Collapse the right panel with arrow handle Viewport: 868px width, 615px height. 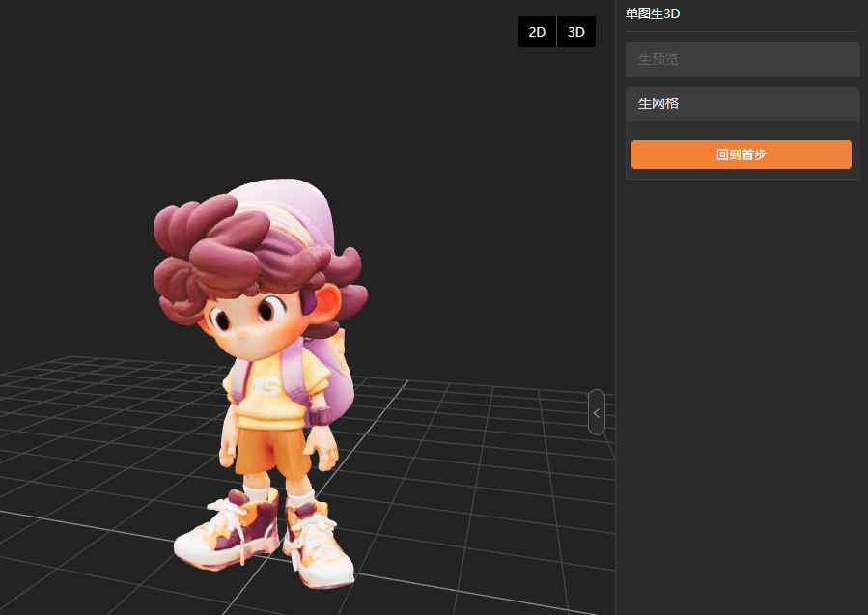597,412
